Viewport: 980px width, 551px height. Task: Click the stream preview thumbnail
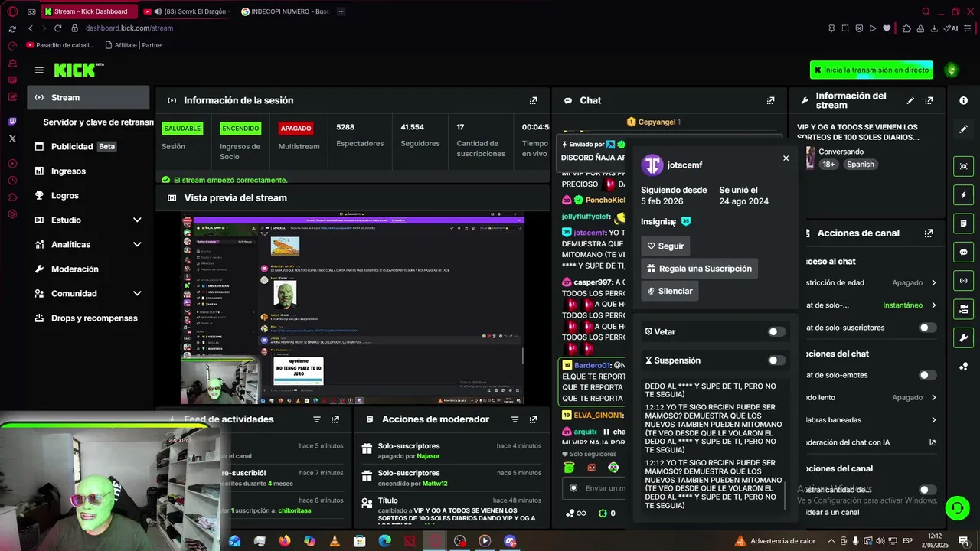coord(353,309)
